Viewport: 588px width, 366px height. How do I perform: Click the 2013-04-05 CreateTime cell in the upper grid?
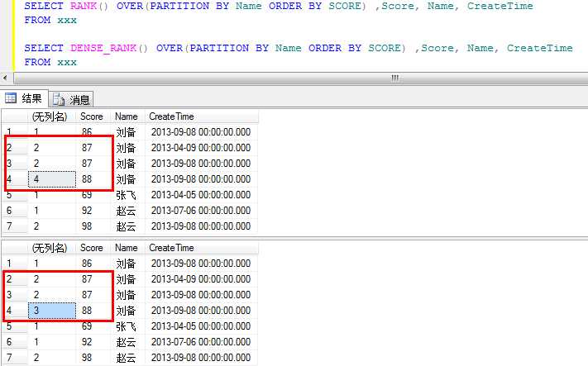point(202,195)
